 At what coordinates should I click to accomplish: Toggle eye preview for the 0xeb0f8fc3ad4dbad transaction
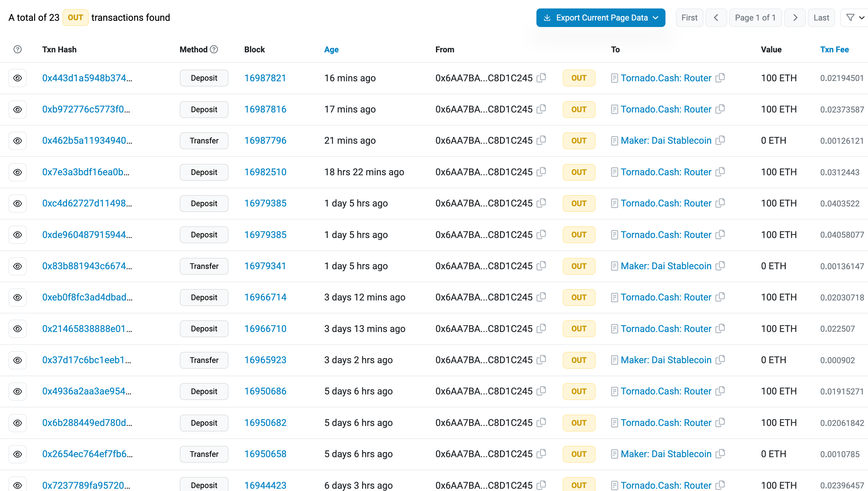pos(18,298)
